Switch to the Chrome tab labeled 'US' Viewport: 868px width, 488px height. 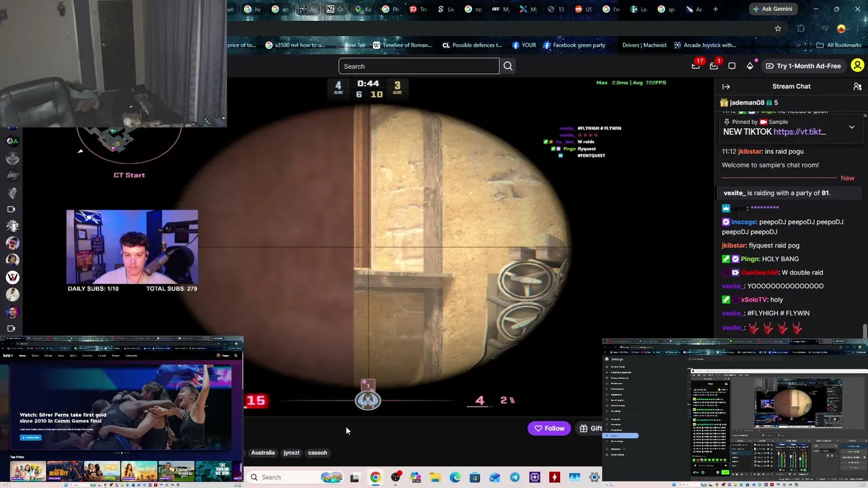coord(585,9)
